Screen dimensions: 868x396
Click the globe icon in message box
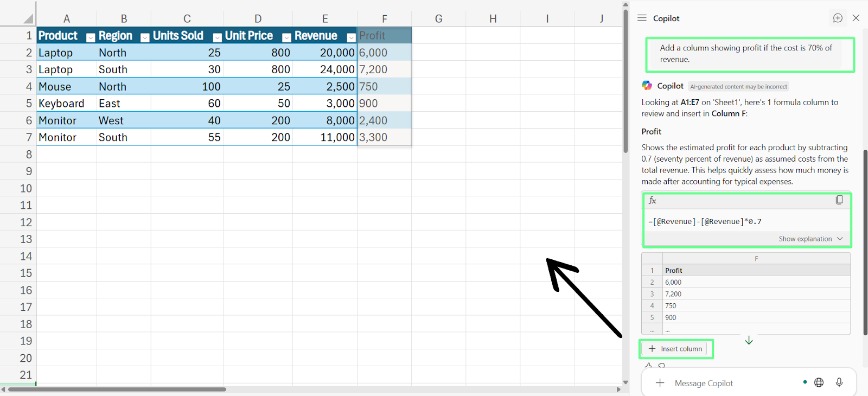(x=819, y=382)
